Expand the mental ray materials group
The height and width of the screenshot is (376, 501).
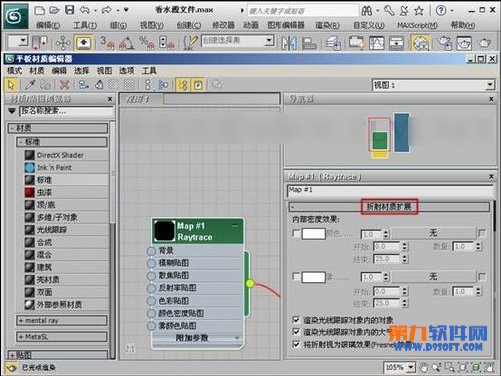pos(62,321)
